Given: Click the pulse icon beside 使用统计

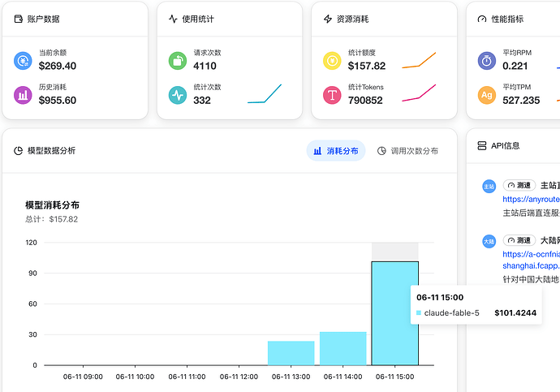Looking at the screenshot, I should pos(173,19).
